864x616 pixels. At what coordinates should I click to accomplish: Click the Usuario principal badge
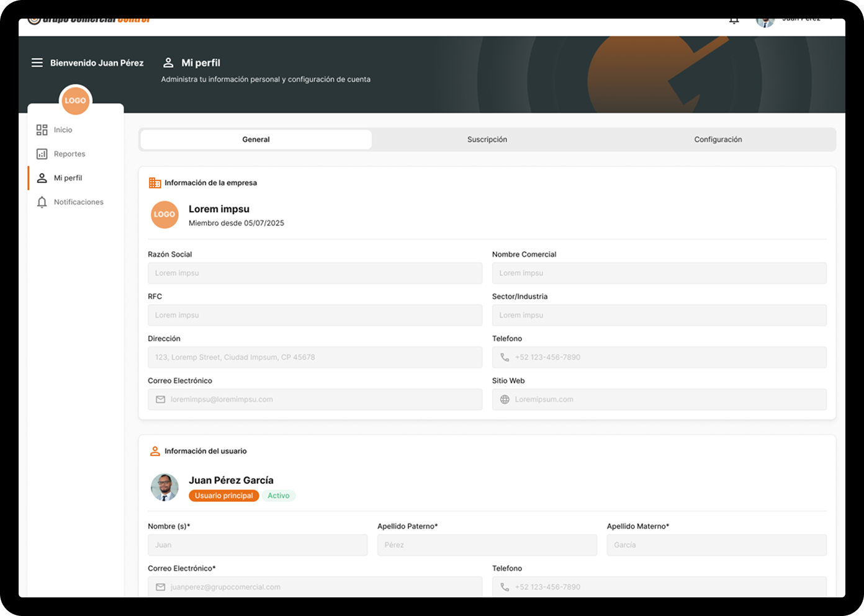[223, 496]
